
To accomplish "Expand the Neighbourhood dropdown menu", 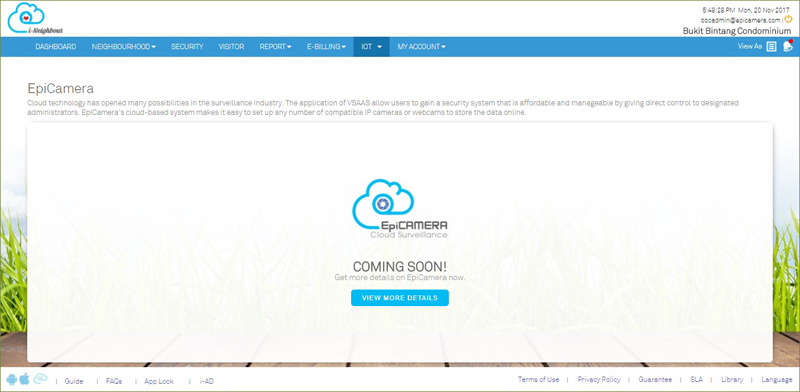I will coord(123,46).
